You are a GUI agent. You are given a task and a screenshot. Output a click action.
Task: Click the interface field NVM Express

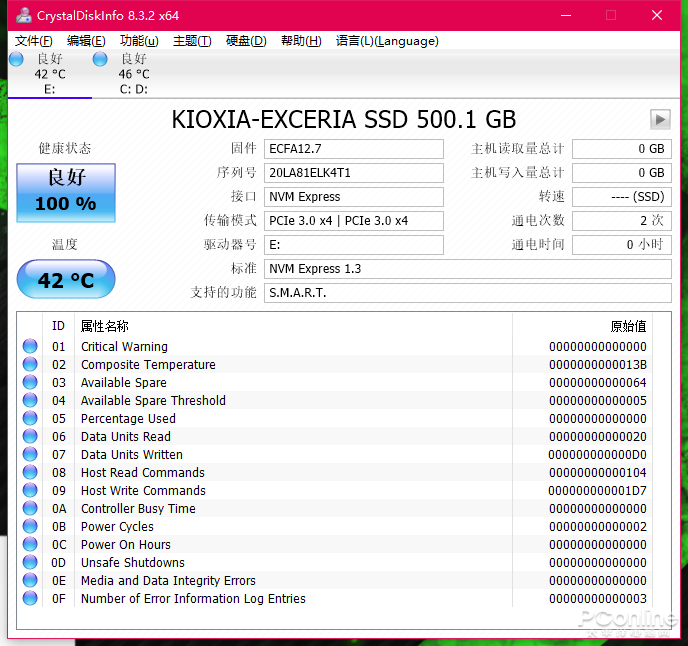click(x=354, y=197)
